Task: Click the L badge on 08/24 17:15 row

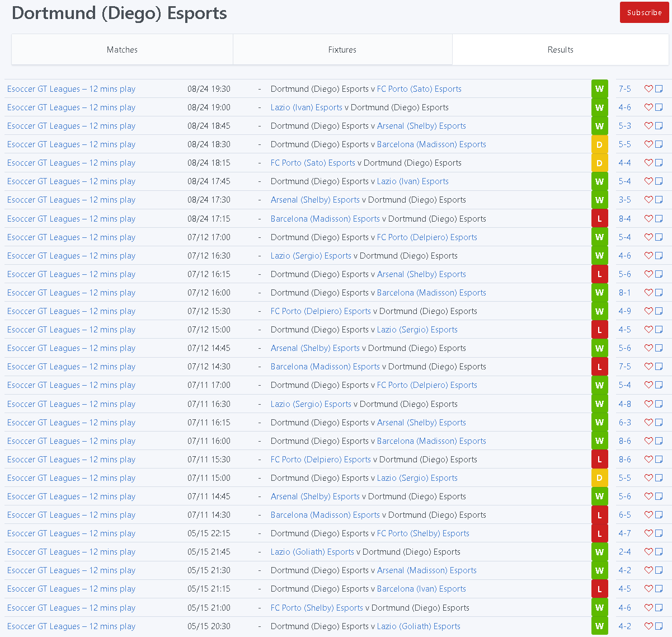Action: click(599, 219)
